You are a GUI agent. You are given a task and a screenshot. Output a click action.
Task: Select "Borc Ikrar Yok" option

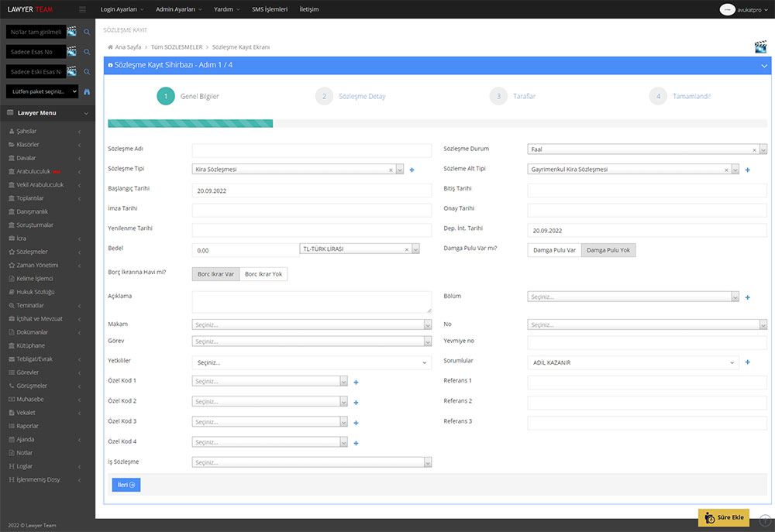click(263, 274)
